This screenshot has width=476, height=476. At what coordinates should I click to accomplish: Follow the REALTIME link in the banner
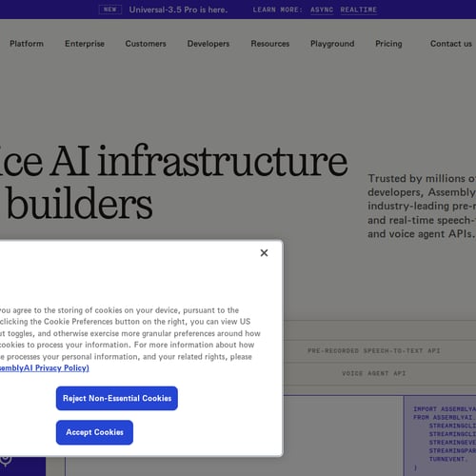(x=359, y=10)
